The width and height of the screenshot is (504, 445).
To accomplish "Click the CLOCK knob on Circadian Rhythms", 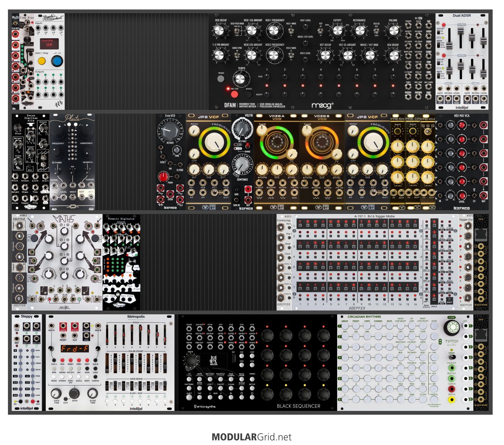I will click(451, 327).
